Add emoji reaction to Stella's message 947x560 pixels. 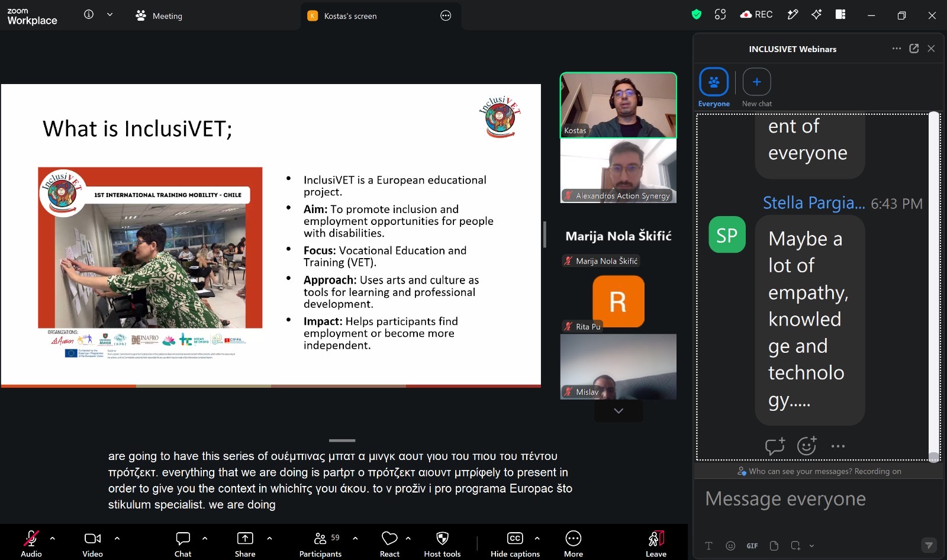(807, 446)
